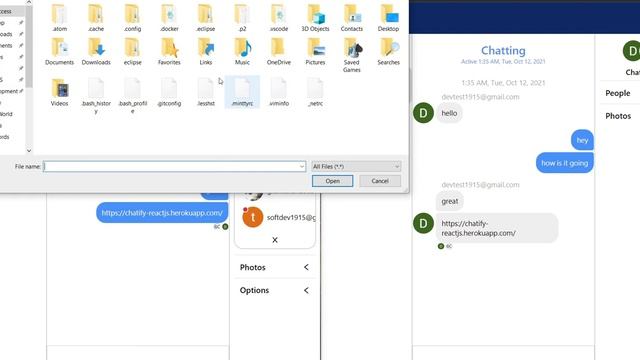Open the Contacts folder
Screen dimensions: 640x360
point(352,18)
